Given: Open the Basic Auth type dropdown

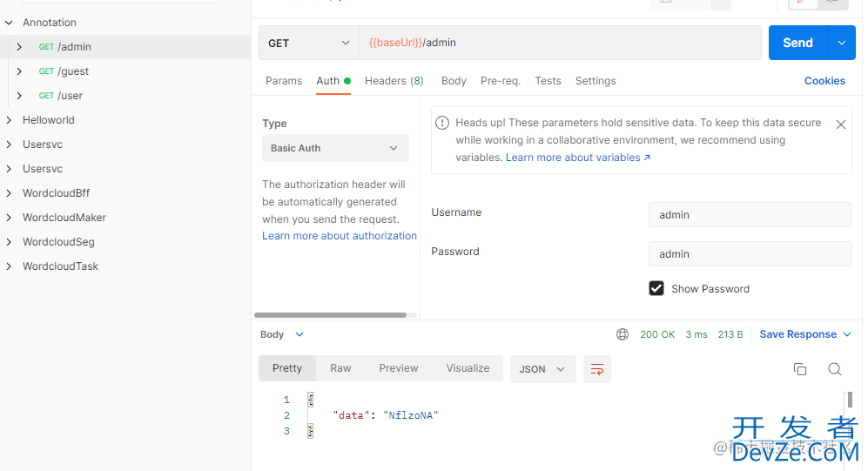Looking at the screenshot, I should click(x=335, y=148).
